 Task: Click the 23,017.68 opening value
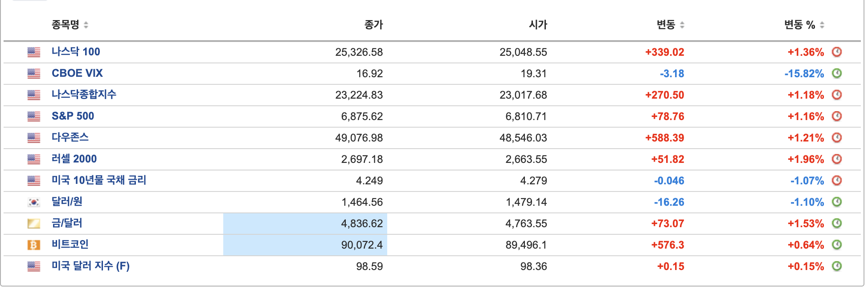(523, 95)
